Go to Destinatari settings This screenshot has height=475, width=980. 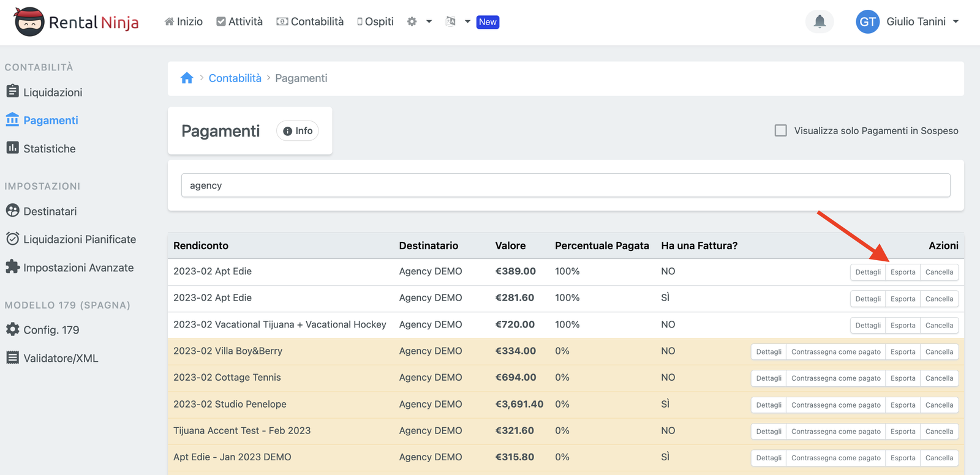(x=50, y=211)
